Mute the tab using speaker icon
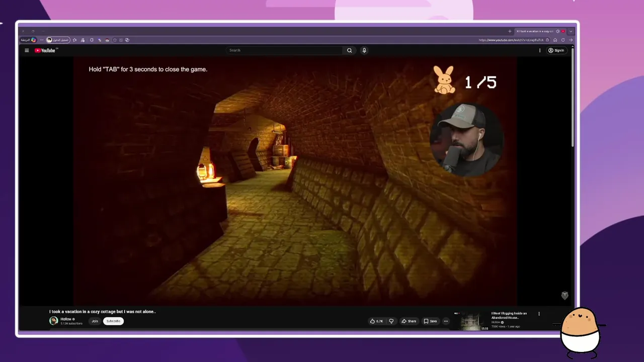The height and width of the screenshot is (362, 644). coord(557,31)
